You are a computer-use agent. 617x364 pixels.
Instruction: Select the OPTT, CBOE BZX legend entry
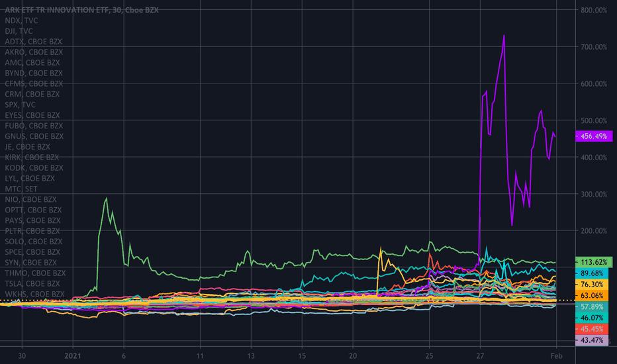pos(34,210)
